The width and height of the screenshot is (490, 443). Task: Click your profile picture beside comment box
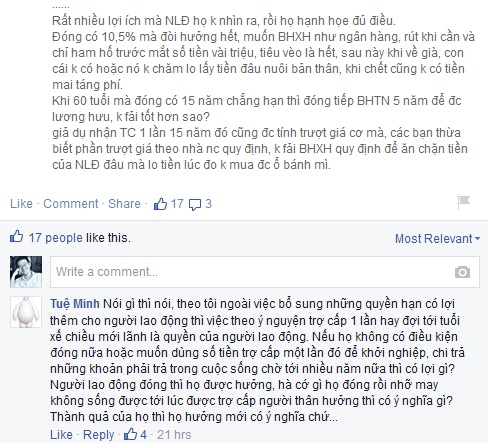[x=26, y=272]
